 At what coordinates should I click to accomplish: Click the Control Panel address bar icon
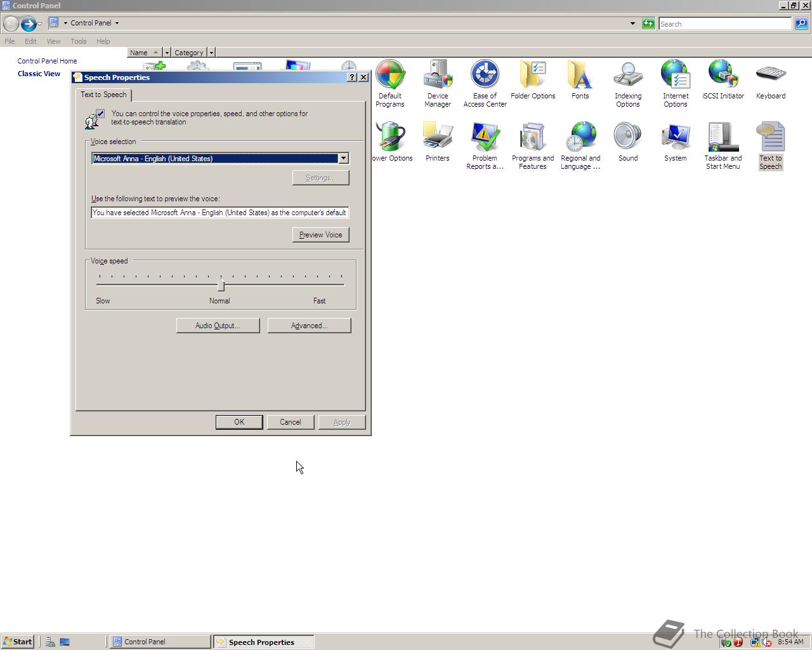point(54,23)
